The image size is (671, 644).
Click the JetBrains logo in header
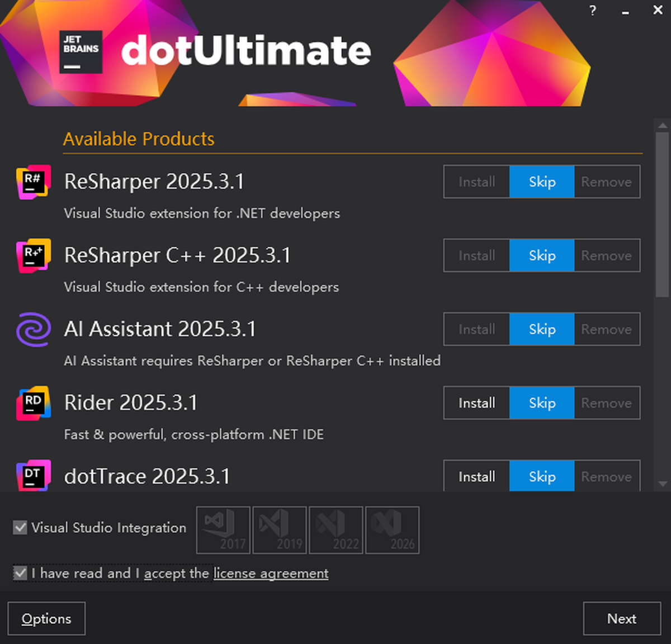[x=81, y=52]
